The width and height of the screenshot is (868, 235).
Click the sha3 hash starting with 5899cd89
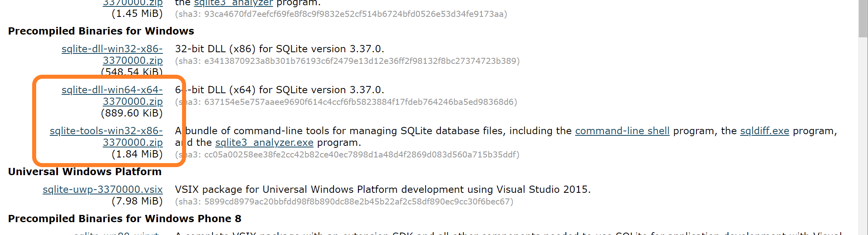[344, 202]
